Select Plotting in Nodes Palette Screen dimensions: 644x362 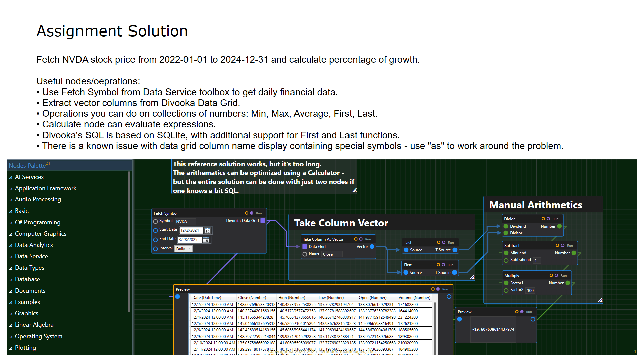pyautogui.click(x=25, y=348)
